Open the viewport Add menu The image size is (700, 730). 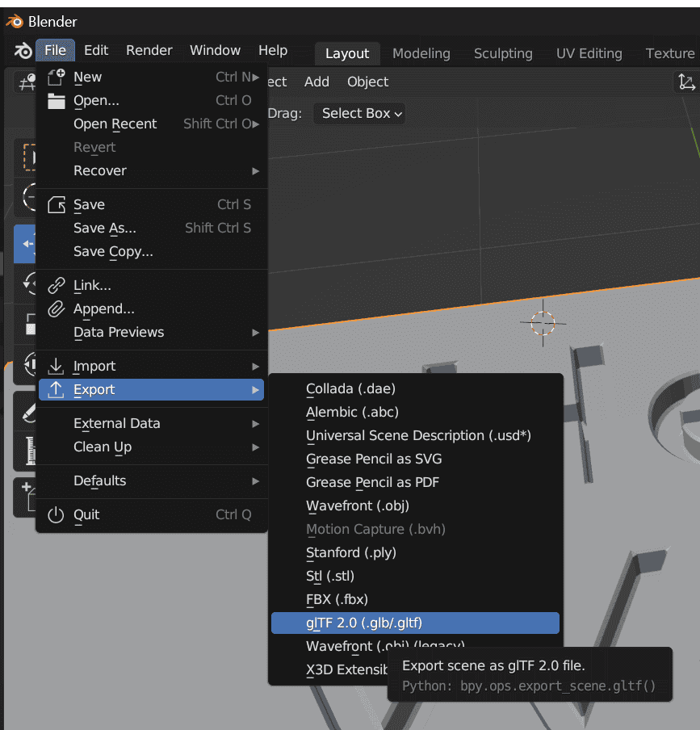(316, 82)
